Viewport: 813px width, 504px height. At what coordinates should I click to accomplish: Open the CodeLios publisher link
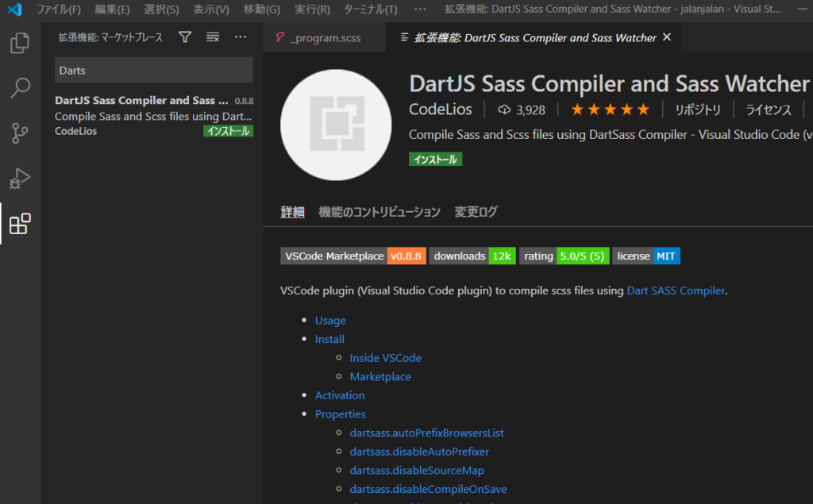(441, 110)
